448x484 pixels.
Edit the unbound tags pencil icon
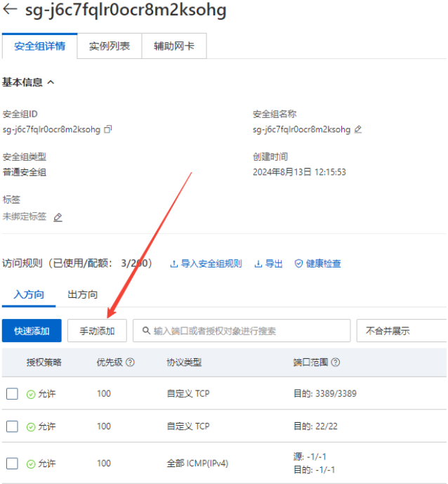[58, 217]
